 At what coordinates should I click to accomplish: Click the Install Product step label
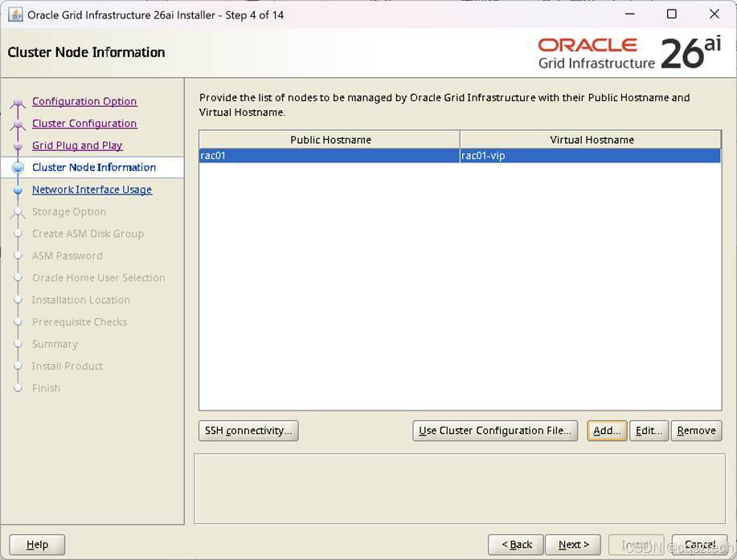68,366
